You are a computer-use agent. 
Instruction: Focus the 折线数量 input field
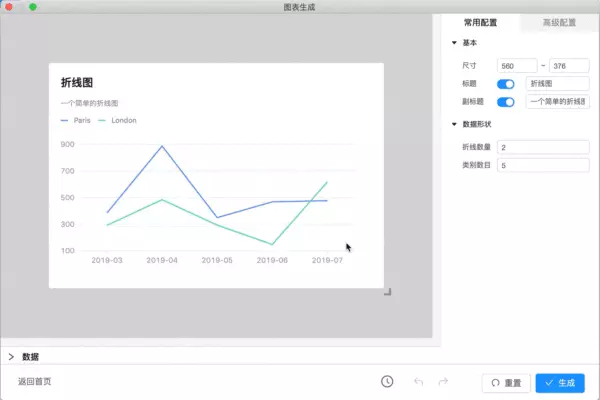click(x=543, y=147)
